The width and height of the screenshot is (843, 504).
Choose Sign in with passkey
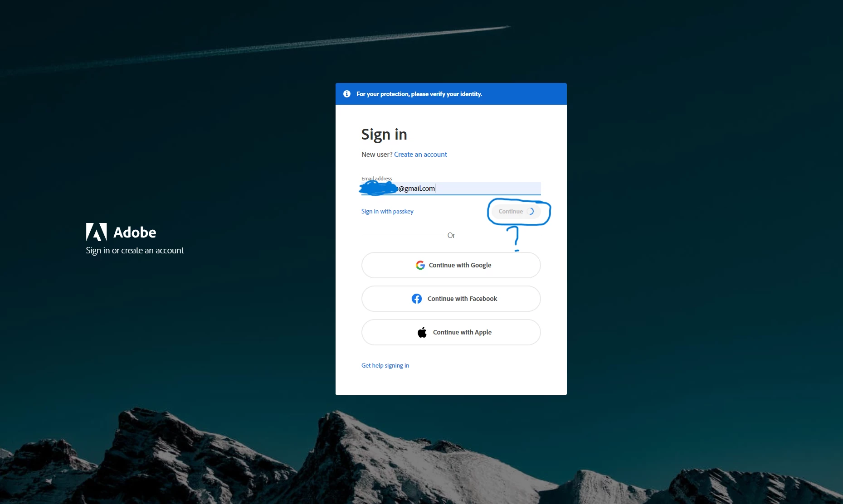[387, 212]
